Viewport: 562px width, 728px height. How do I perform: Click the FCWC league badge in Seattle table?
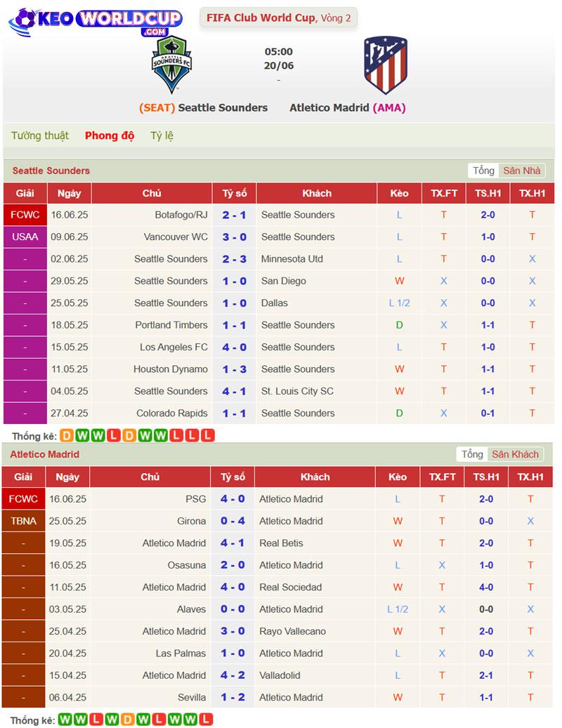pos(25,215)
